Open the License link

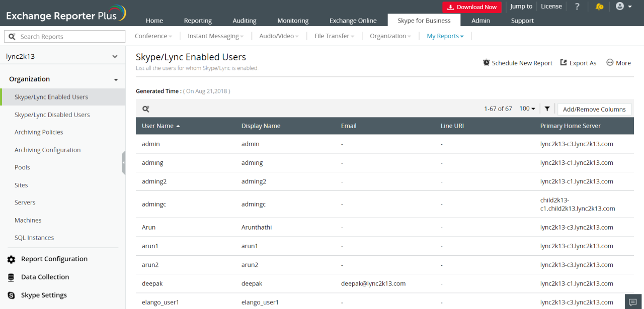(x=551, y=7)
